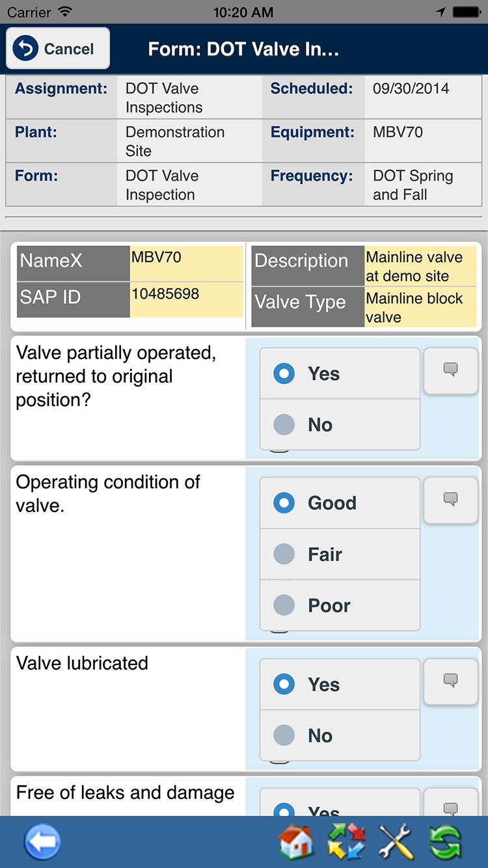Choose Good operating condition

point(340,503)
